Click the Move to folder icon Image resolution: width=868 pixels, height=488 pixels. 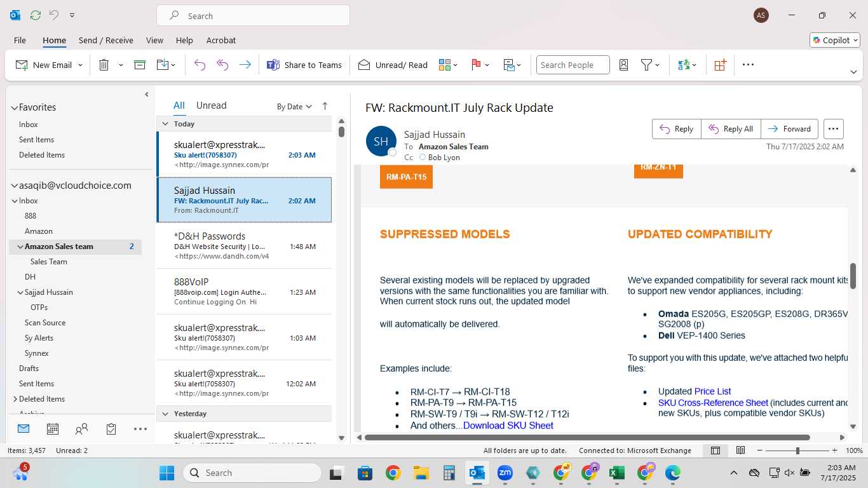pyautogui.click(x=162, y=65)
